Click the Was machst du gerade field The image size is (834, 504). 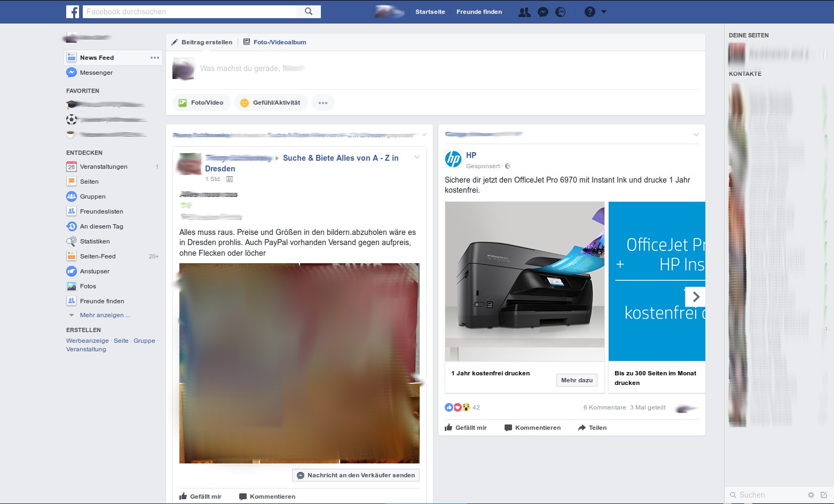tap(449, 68)
